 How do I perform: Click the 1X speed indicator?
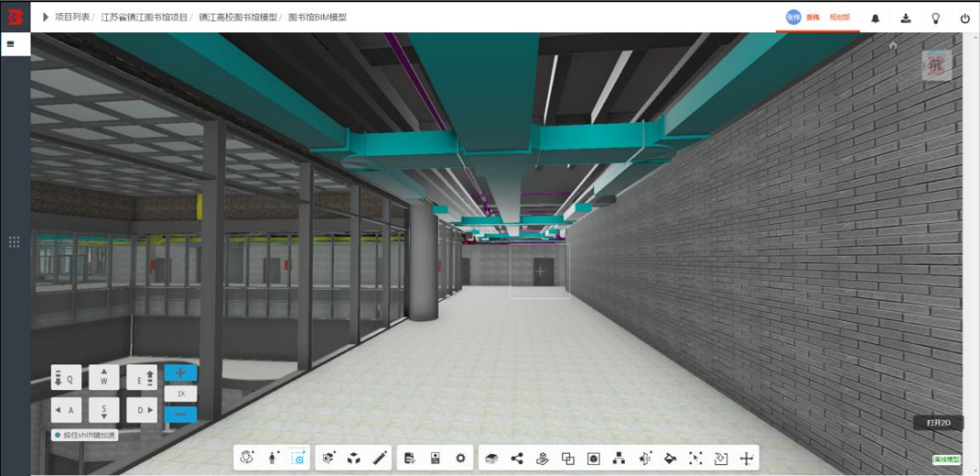point(181,394)
